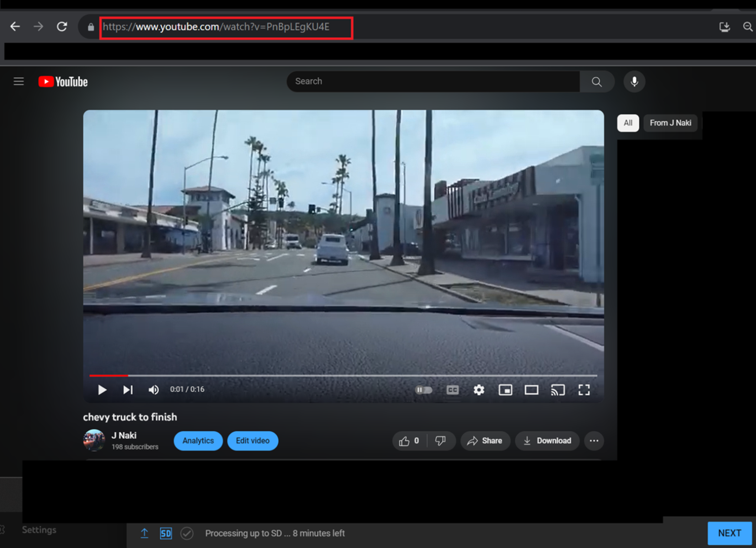
Task: Cast video to a TV
Action: point(558,389)
